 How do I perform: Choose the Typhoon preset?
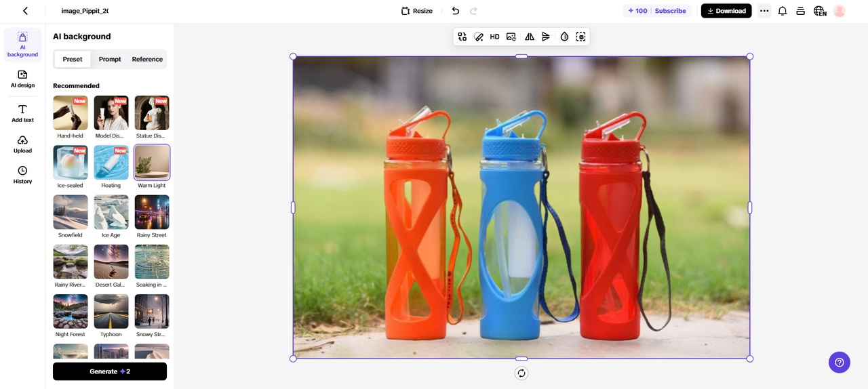click(111, 311)
